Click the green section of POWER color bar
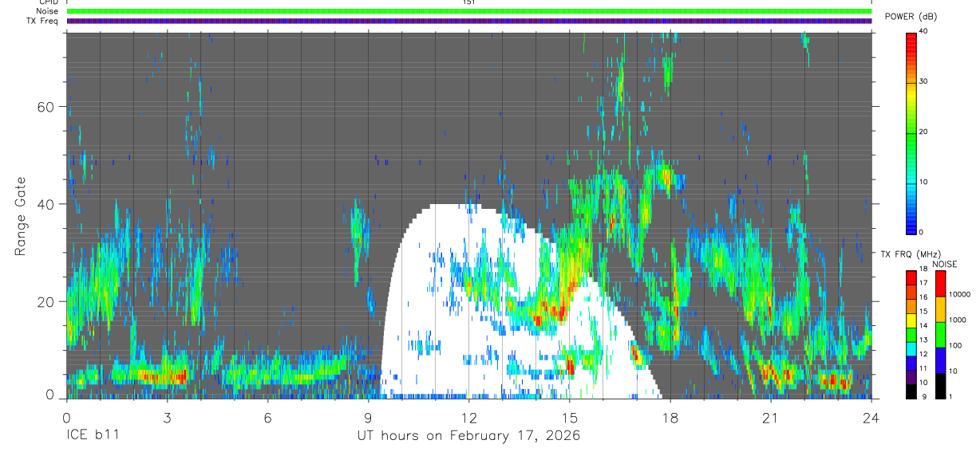The image size is (980, 452). (911, 143)
